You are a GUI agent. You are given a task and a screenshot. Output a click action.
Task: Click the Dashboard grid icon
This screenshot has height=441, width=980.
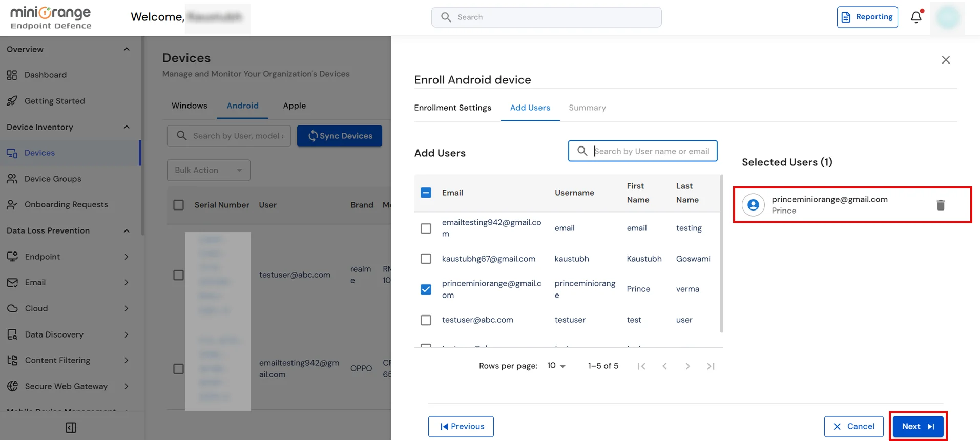point(12,75)
